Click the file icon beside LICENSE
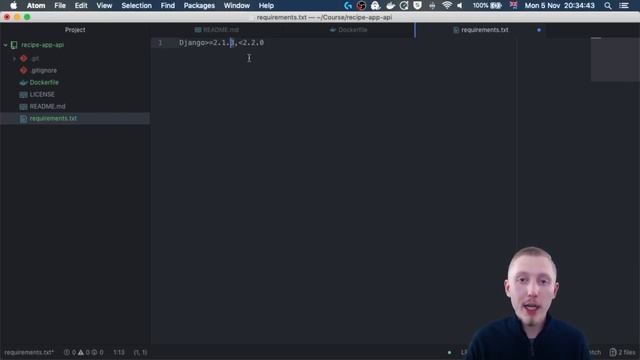Screen dimensions: 640x360 [24, 95]
